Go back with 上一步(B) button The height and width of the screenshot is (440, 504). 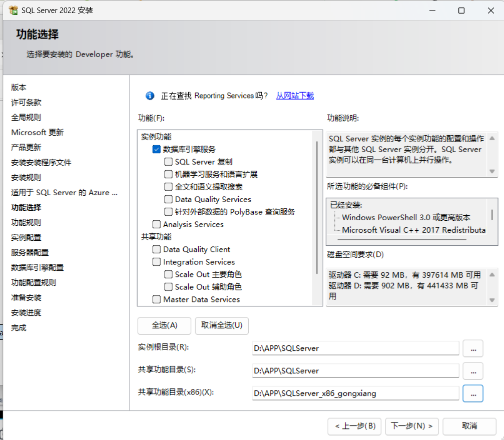pyautogui.click(x=354, y=426)
